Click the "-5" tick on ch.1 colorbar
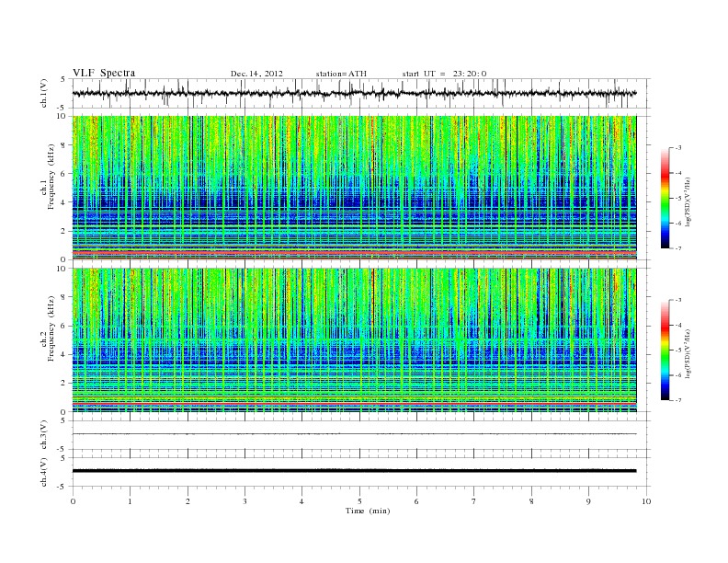The height and width of the screenshot is (563, 728). click(x=678, y=199)
